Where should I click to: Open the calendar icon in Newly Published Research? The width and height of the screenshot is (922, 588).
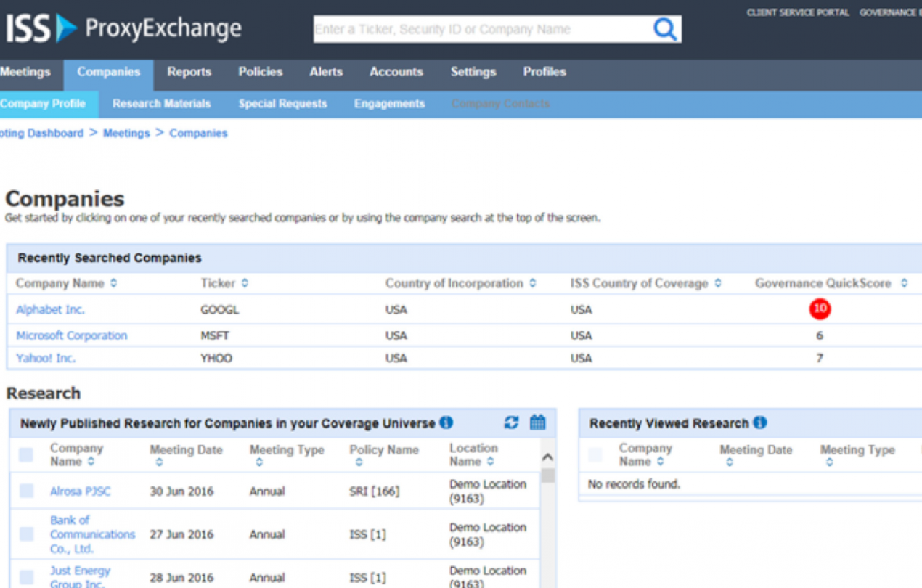[x=537, y=422]
